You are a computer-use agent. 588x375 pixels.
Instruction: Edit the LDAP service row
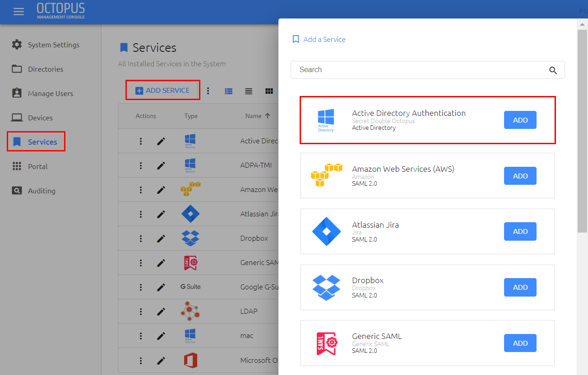(161, 311)
